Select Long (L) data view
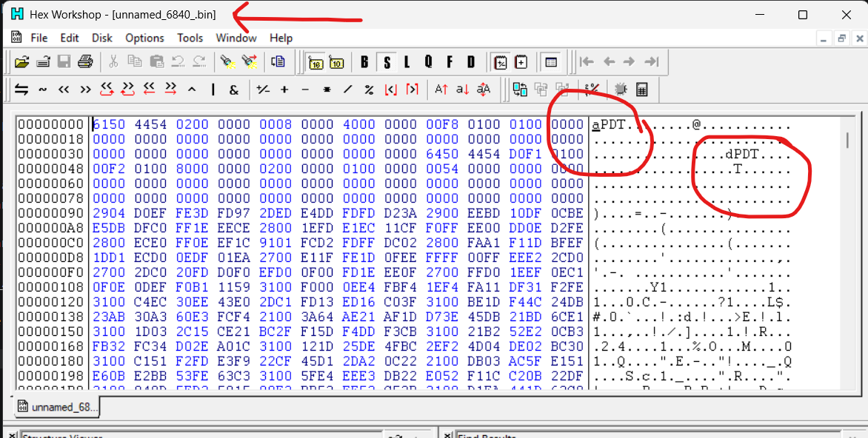Screen dimensions: 868x438 click(407, 62)
